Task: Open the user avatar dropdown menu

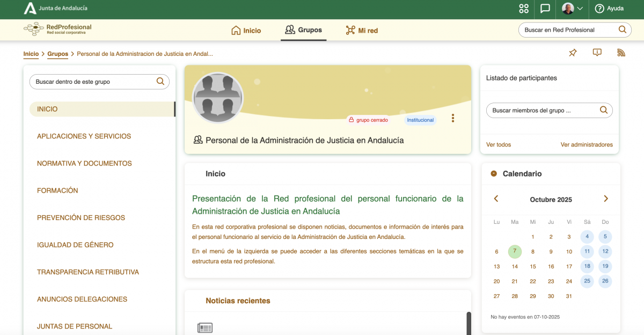Action: (573, 9)
